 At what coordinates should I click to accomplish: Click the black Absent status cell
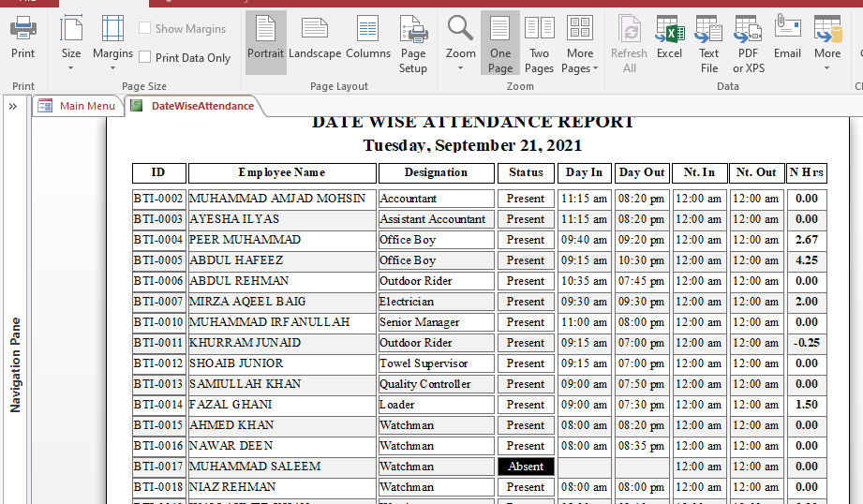tap(526, 467)
